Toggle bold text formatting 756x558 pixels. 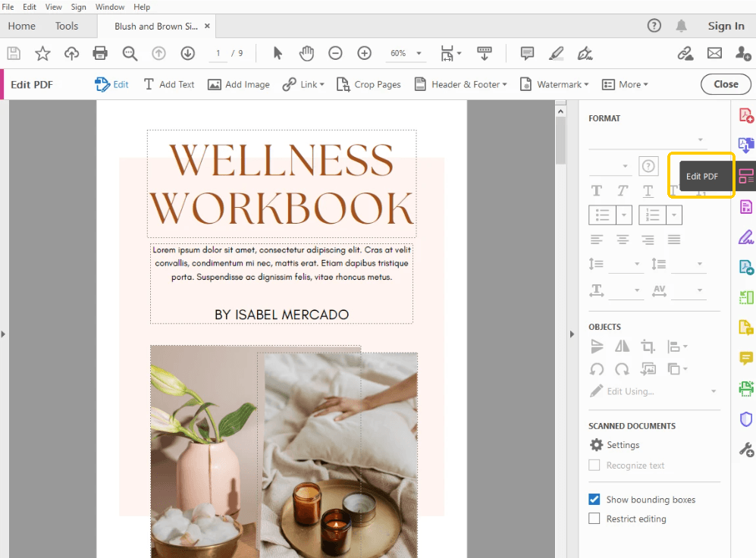click(x=597, y=191)
